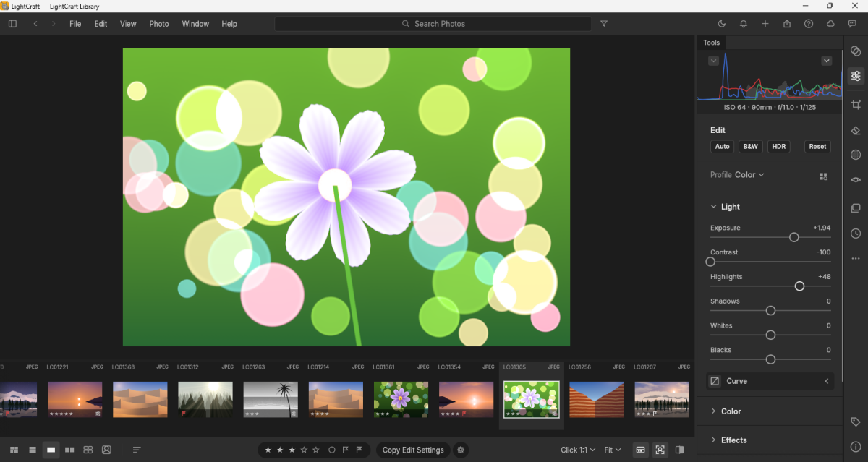
Task: Adjust the Exposure slider handle
Action: [x=793, y=237]
